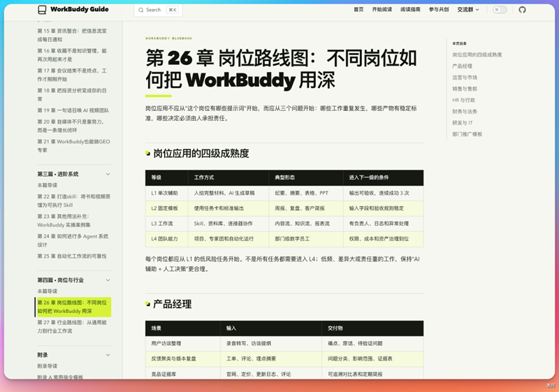Jump to 财务与法务 in page outline

coord(465,112)
